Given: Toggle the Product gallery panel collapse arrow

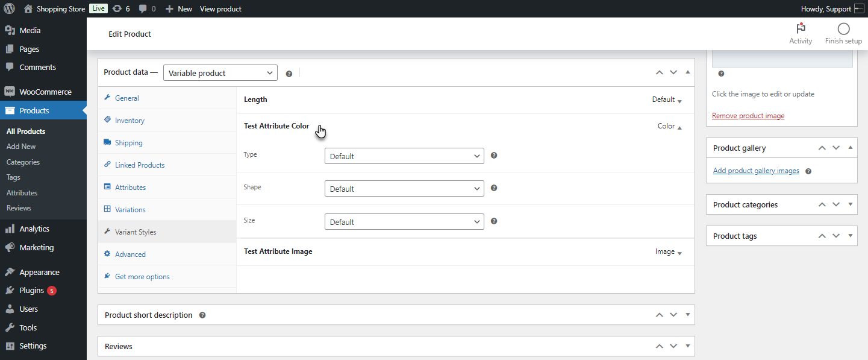Looking at the screenshot, I should coord(851,148).
